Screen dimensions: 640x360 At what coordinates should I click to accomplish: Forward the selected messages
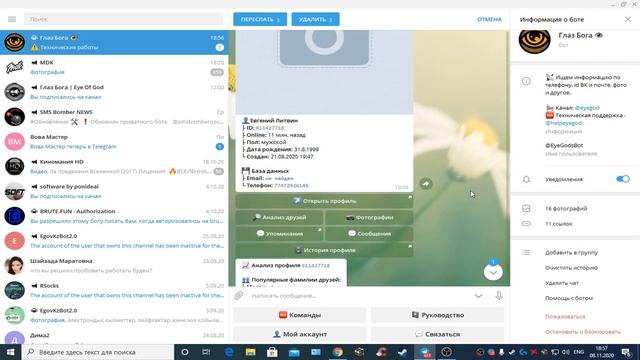[x=260, y=19]
